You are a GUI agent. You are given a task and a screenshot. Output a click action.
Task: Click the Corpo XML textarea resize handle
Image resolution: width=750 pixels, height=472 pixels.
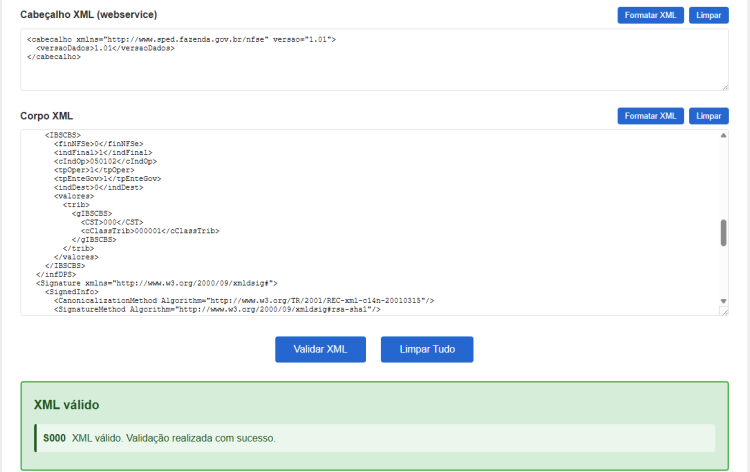click(x=724, y=311)
